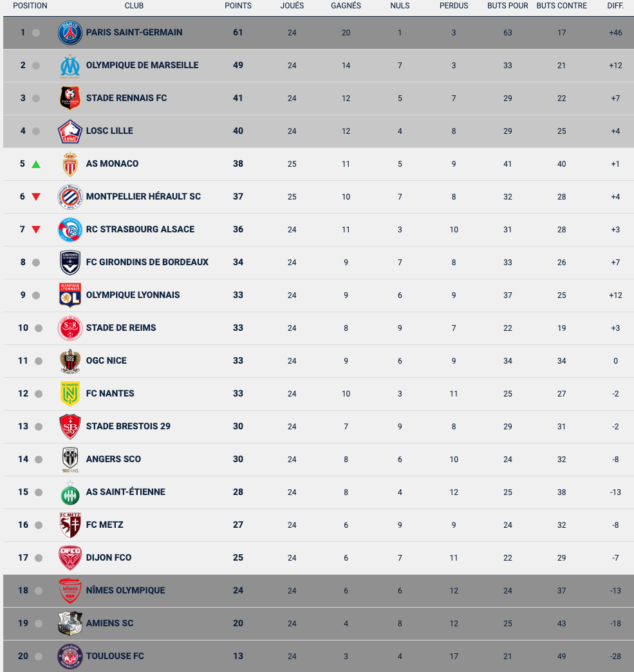The width and height of the screenshot is (634, 672).
Task: Click the Olympique de Marseille logo
Action: click(x=70, y=66)
